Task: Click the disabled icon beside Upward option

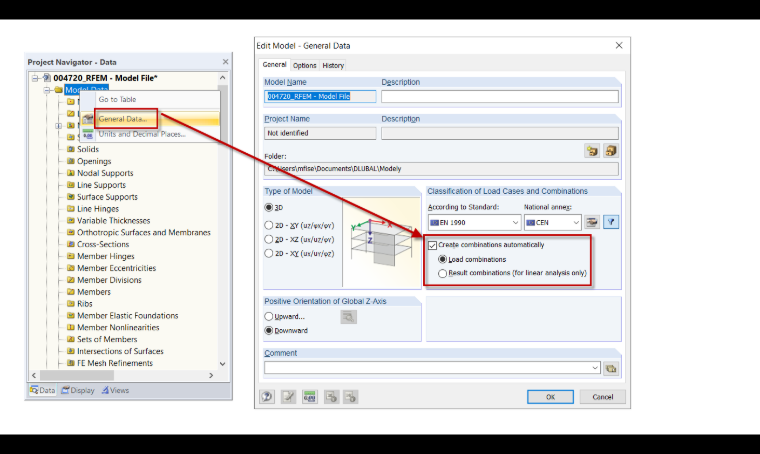Action: click(348, 317)
